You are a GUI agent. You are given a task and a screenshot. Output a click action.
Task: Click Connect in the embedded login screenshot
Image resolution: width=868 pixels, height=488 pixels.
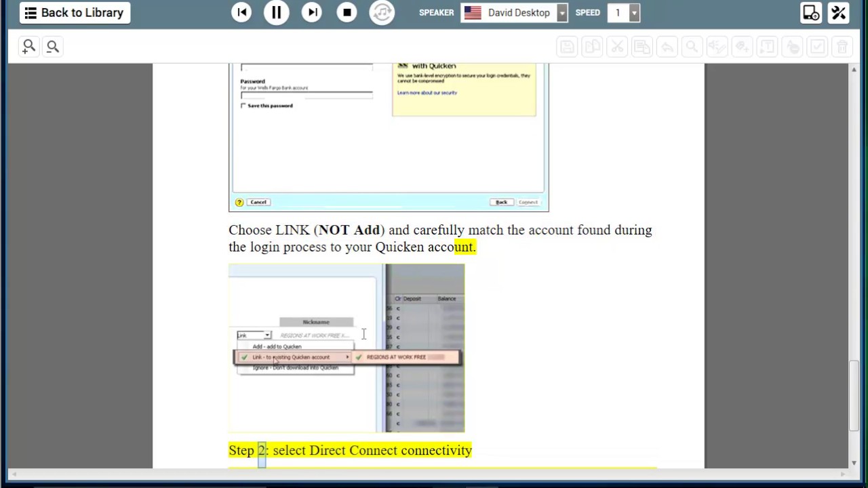coord(528,202)
